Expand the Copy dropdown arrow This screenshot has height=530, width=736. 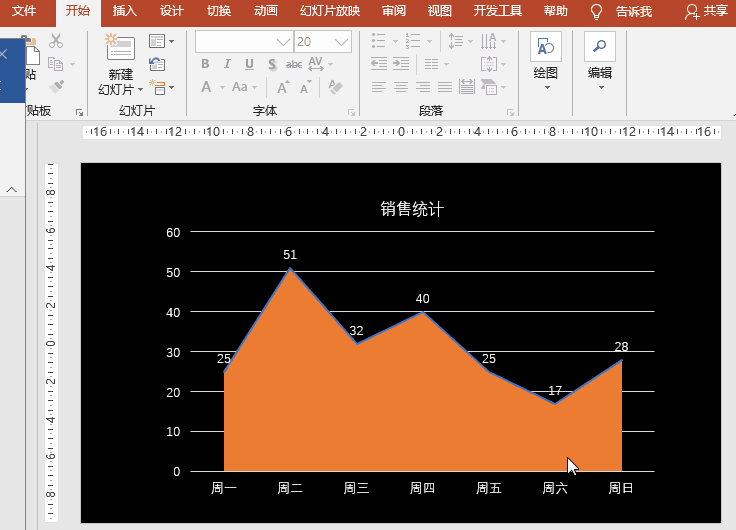coord(72,64)
